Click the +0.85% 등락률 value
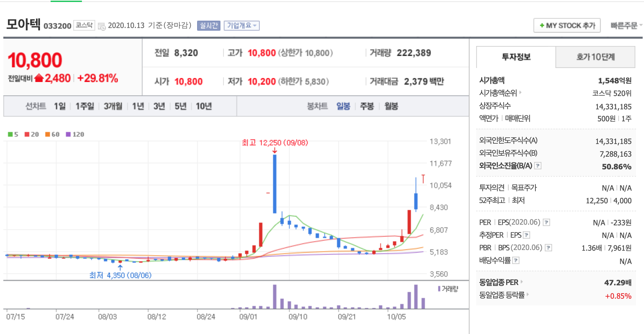Image resolution: width=644 pixels, height=334 pixels. pyautogui.click(x=618, y=296)
